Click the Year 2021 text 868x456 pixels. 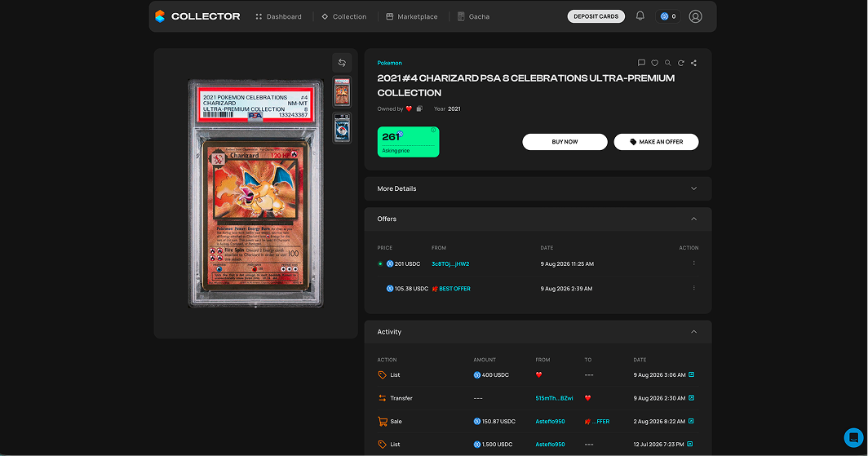(x=447, y=109)
